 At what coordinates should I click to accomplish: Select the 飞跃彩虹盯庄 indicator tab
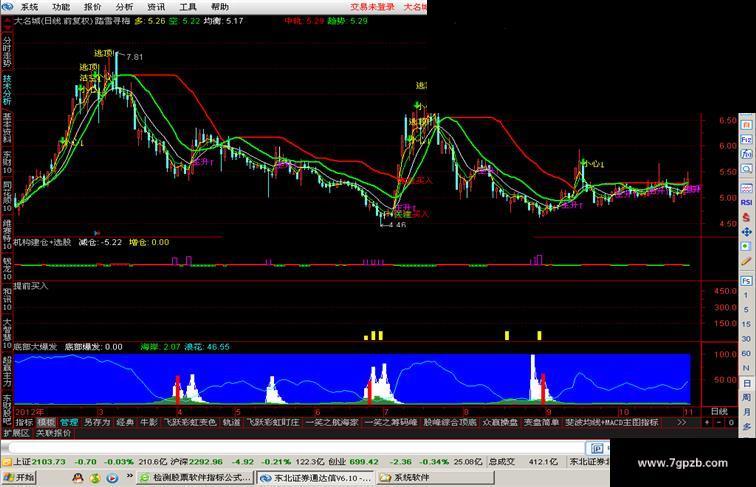click(x=273, y=422)
